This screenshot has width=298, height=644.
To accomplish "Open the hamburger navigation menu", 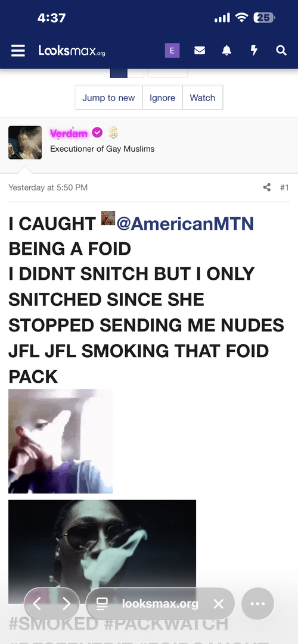I will click(x=18, y=51).
